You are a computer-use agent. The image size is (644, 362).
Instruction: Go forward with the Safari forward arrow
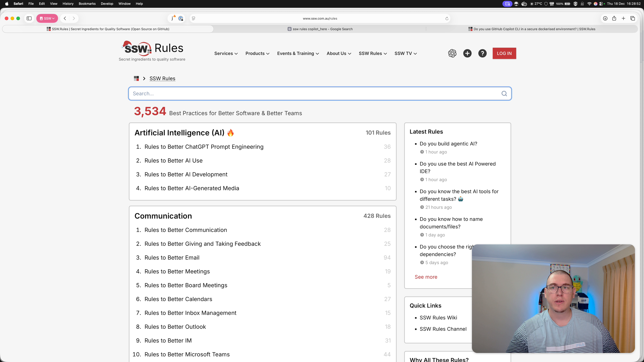74,18
